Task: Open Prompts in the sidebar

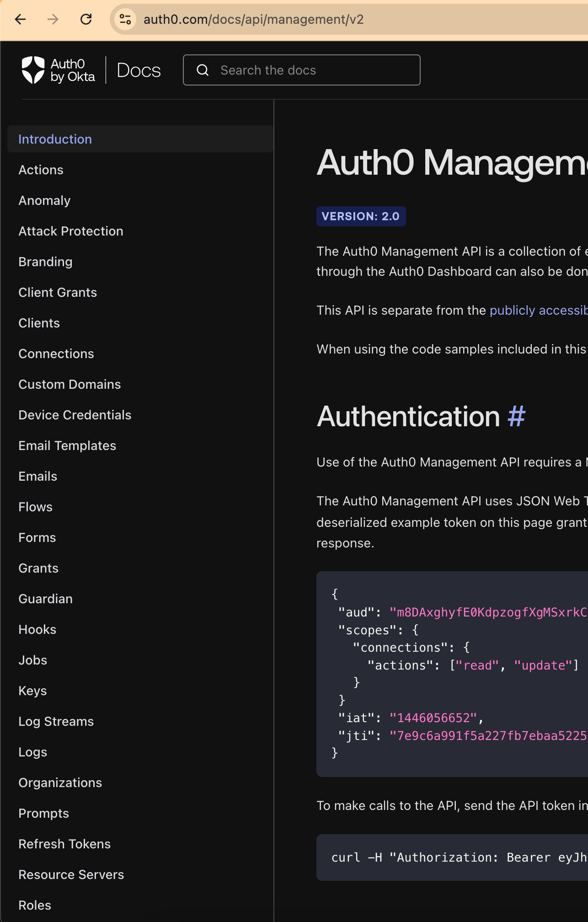Action: point(43,813)
